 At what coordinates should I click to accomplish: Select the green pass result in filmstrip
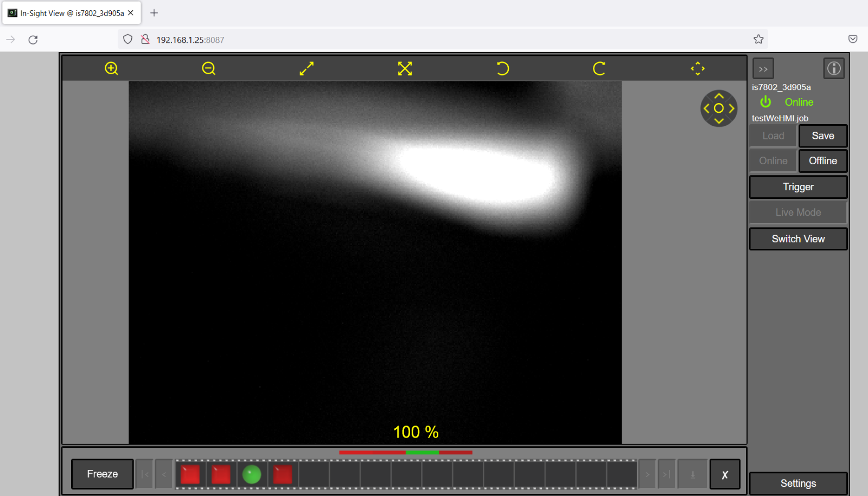pyautogui.click(x=252, y=474)
